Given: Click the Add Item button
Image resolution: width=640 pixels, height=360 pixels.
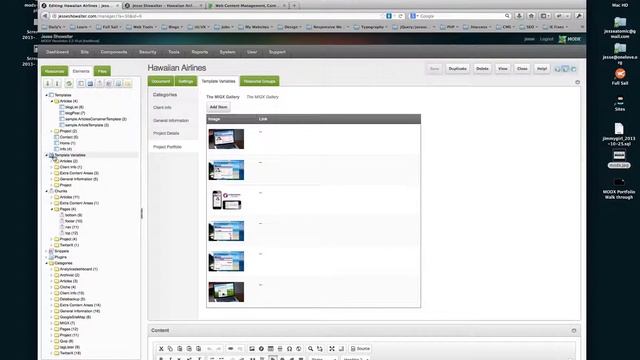Looking at the screenshot, I should pos(218,107).
